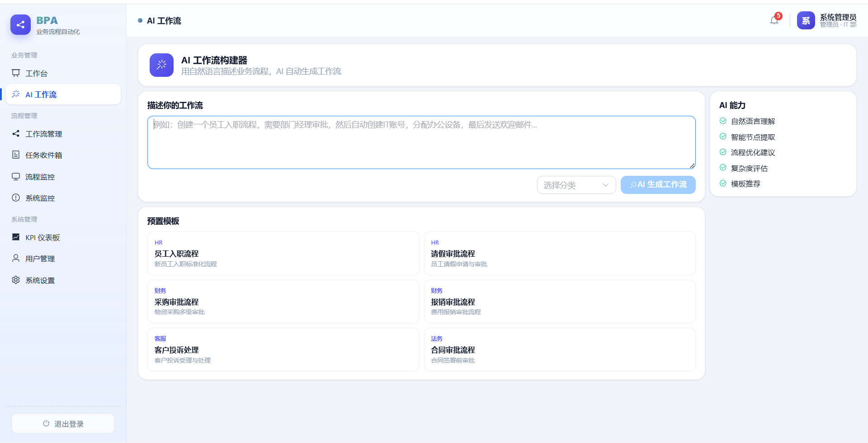Click the 工作台 presentation board icon
The height and width of the screenshot is (443, 868).
coord(16,73)
